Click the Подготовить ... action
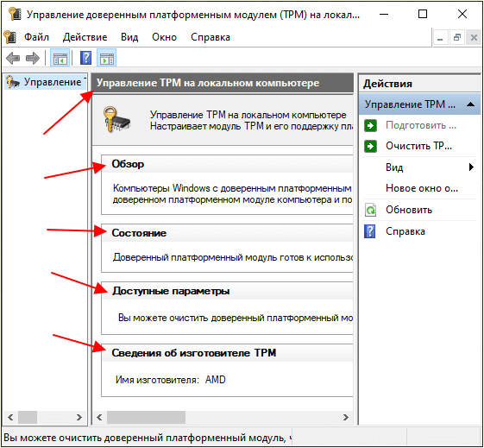Image resolution: width=484 pixels, height=448 pixels. pyautogui.click(x=421, y=125)
